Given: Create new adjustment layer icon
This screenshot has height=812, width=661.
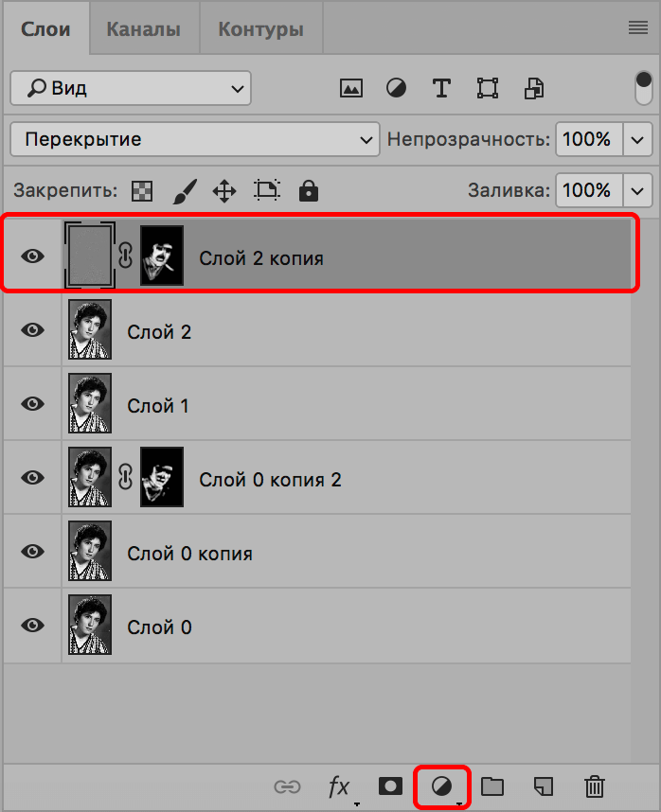Looking at the screenshot, I should tap(441, 786).
